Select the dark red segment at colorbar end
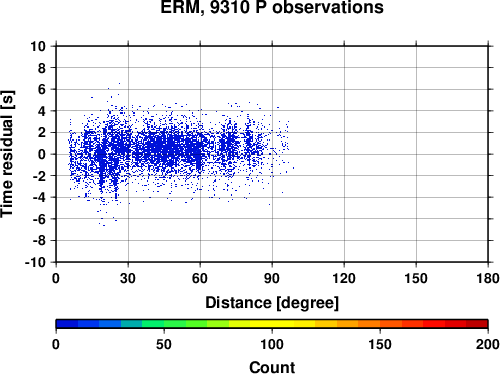The height and width of the screenshot is (374, 500). tap(477, 324)
